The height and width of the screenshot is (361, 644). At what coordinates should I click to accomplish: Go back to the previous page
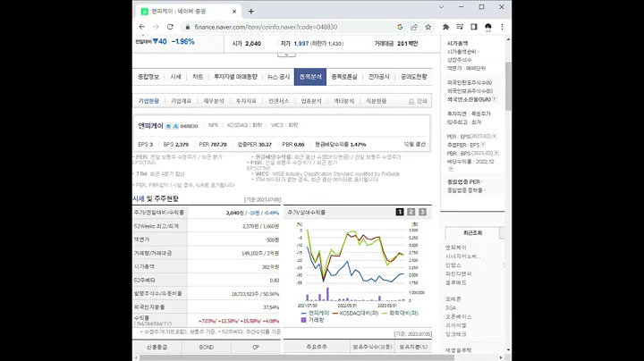[142, 27]
